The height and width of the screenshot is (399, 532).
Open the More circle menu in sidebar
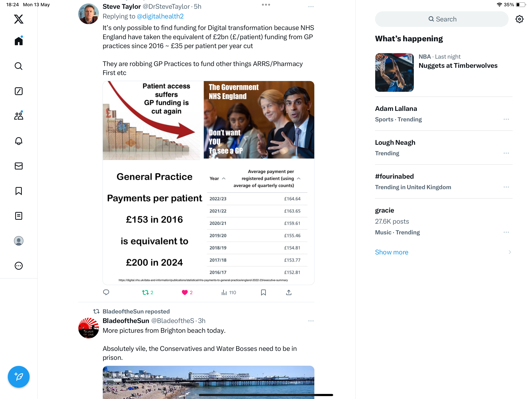pyautogui.click(x=18, y=266)
